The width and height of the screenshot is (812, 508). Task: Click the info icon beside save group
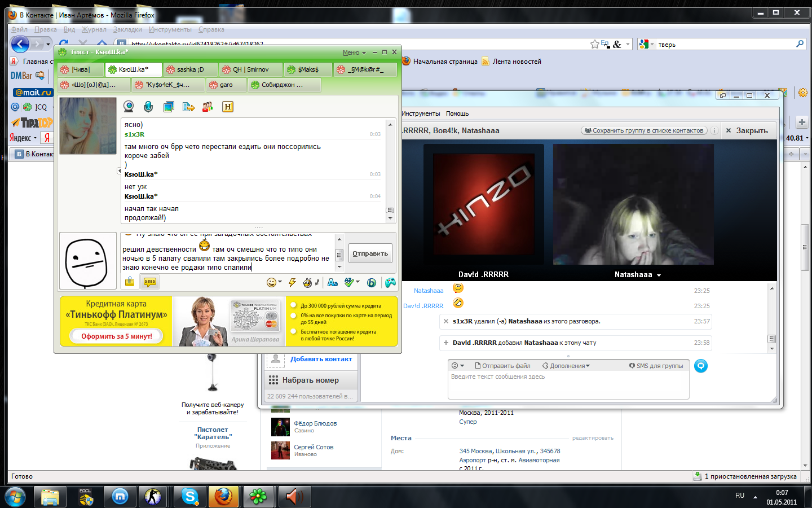(x=714, y=130)
